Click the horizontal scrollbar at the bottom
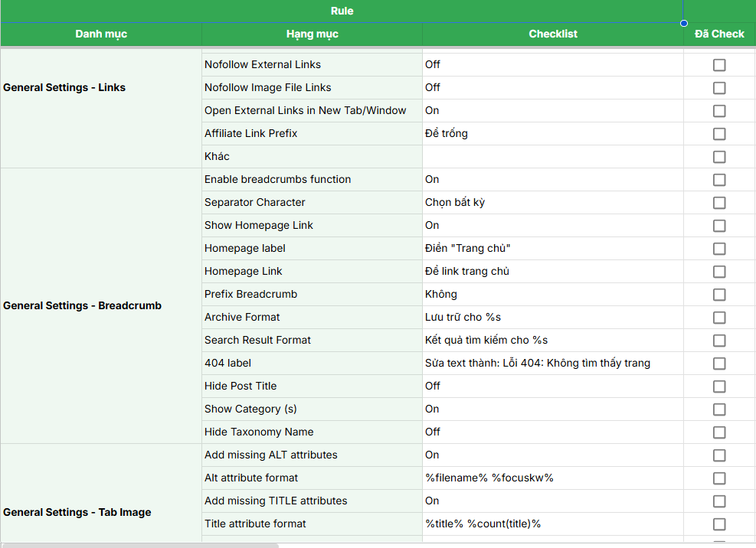 pos(138,543)
